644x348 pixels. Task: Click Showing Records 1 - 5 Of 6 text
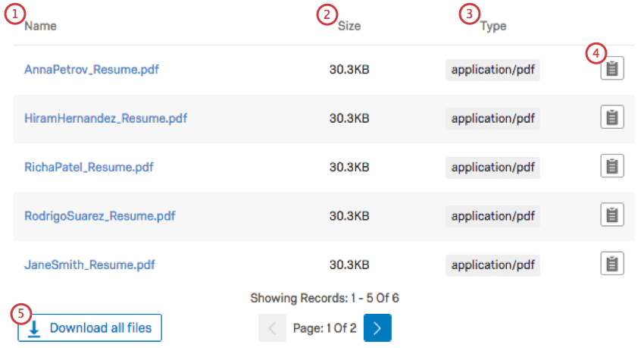[324, 298]
